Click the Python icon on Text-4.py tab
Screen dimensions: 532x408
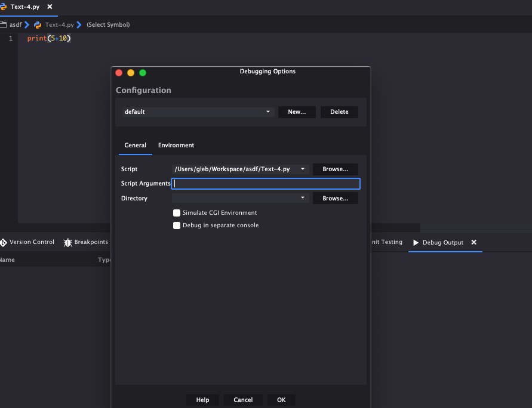pyautogui.click(x=4, y=7)
